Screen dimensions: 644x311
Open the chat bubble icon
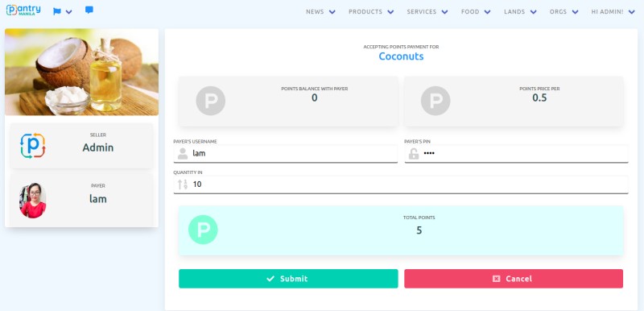89,10
